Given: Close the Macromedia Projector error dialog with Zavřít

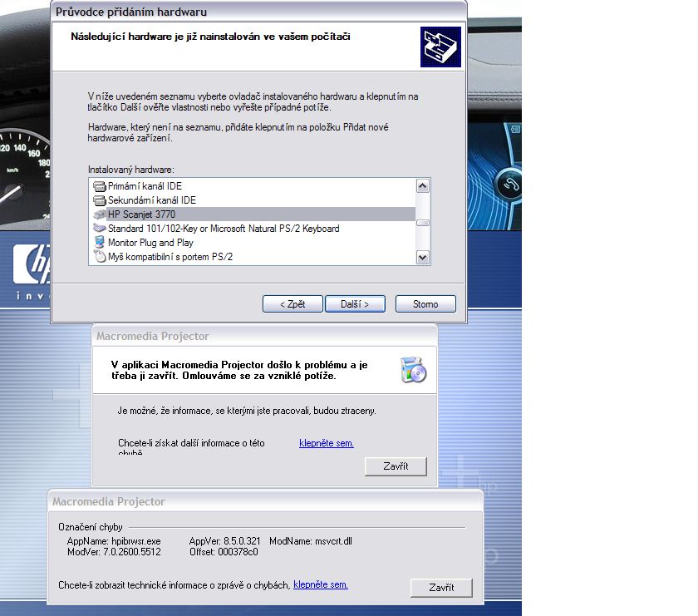Looking at the screenshot, I should pyautogui.click(x=396, y=466).
